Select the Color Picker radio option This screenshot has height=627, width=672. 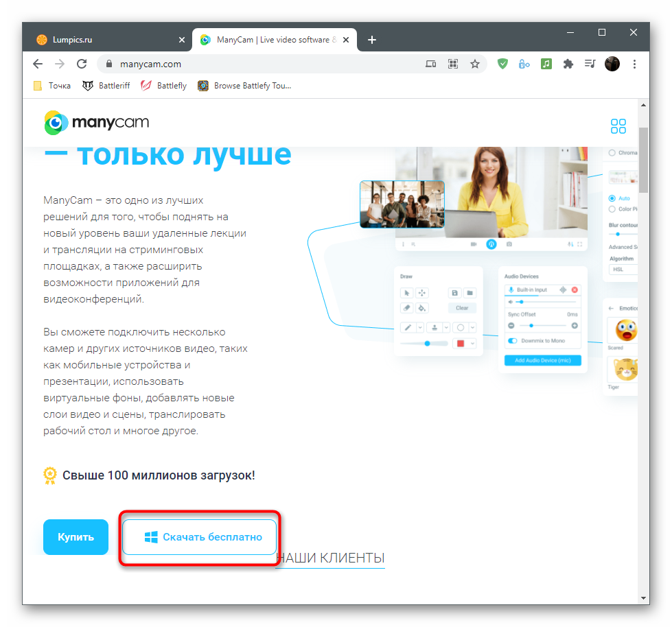point(612,209)
